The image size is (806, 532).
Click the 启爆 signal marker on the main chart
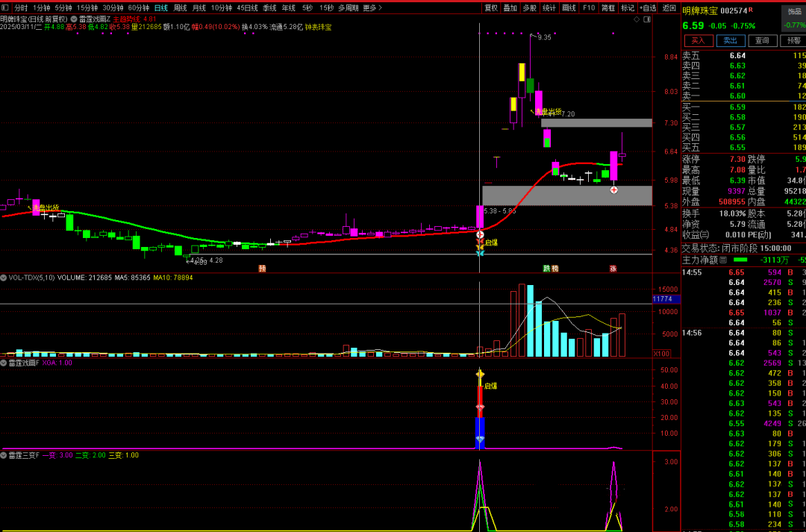click(x=490, y=242)
